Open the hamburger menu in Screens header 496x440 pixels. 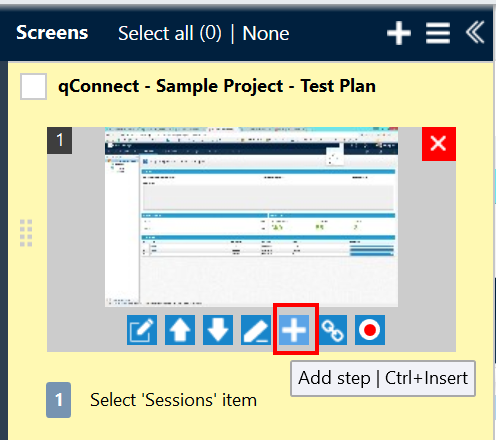[438, 33]
